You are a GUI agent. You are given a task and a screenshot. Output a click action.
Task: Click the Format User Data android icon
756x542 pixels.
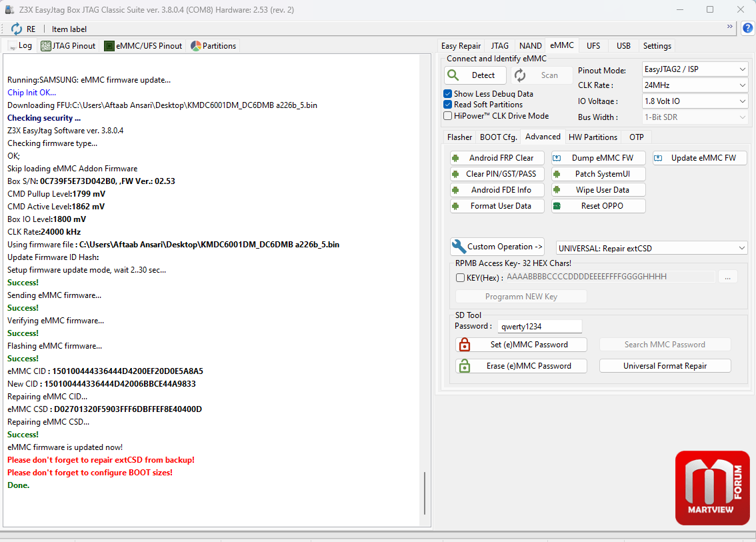tap(455, 206)
